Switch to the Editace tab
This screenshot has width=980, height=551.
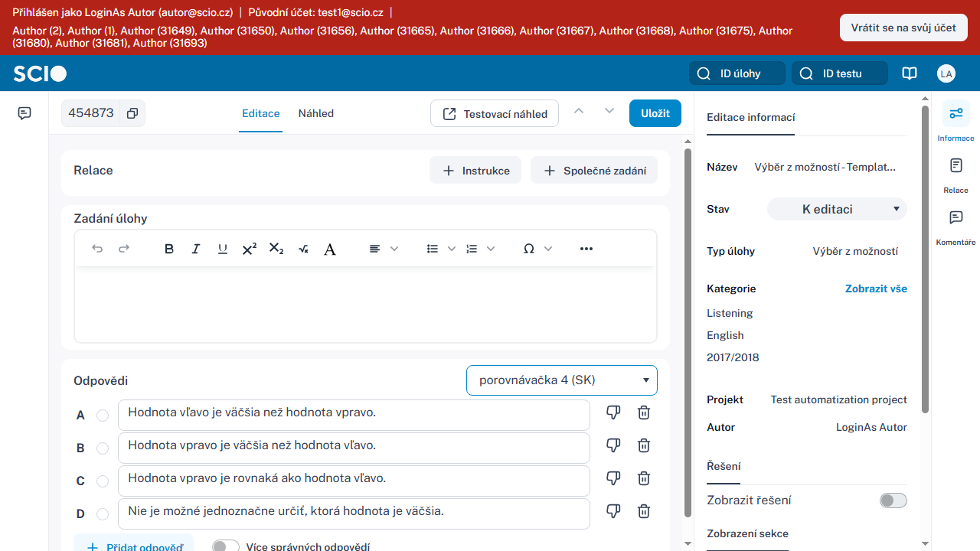261,113
